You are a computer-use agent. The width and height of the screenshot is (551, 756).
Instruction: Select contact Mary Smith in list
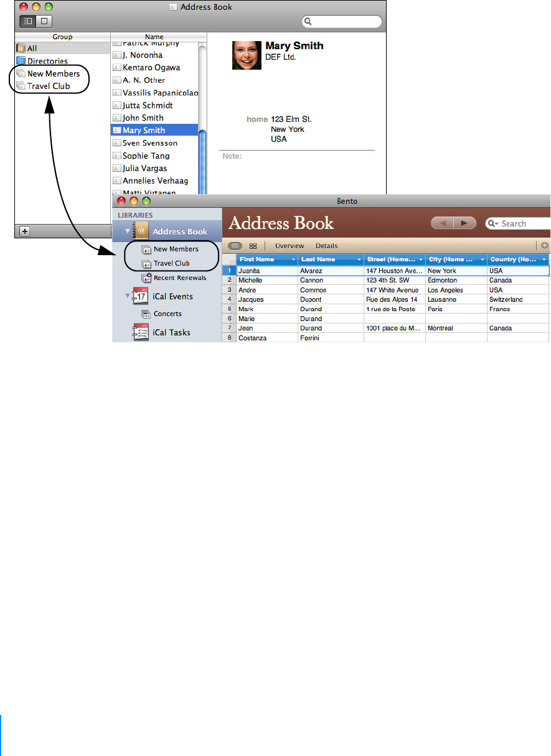(x=154, y=130)
